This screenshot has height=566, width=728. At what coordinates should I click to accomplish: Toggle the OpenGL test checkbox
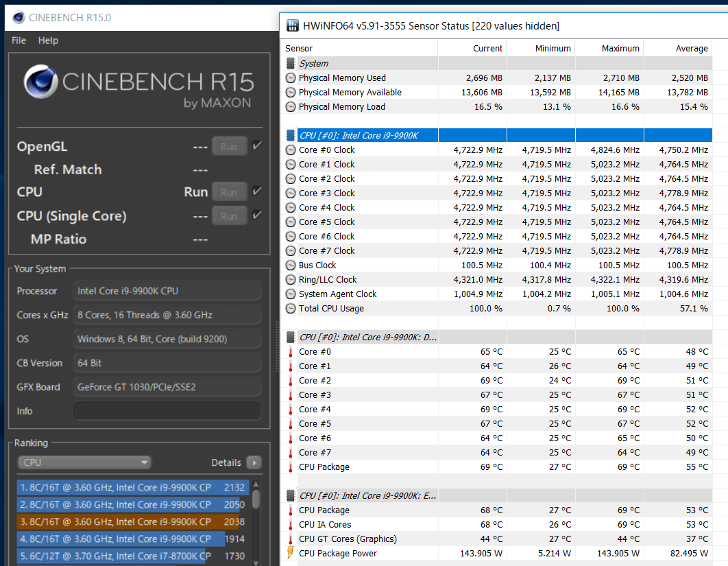pos(256,146)
